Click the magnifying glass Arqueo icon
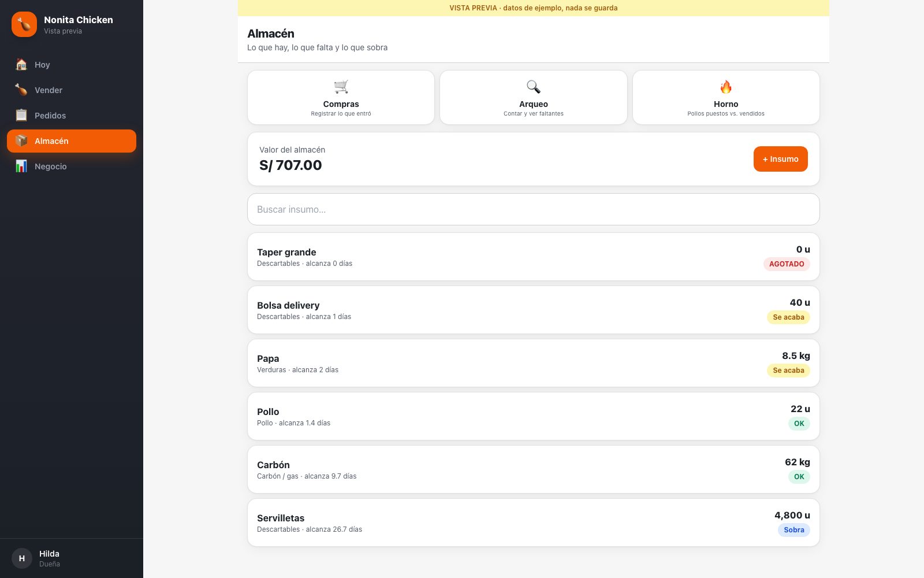924x578 pixels. coord(534,87)
